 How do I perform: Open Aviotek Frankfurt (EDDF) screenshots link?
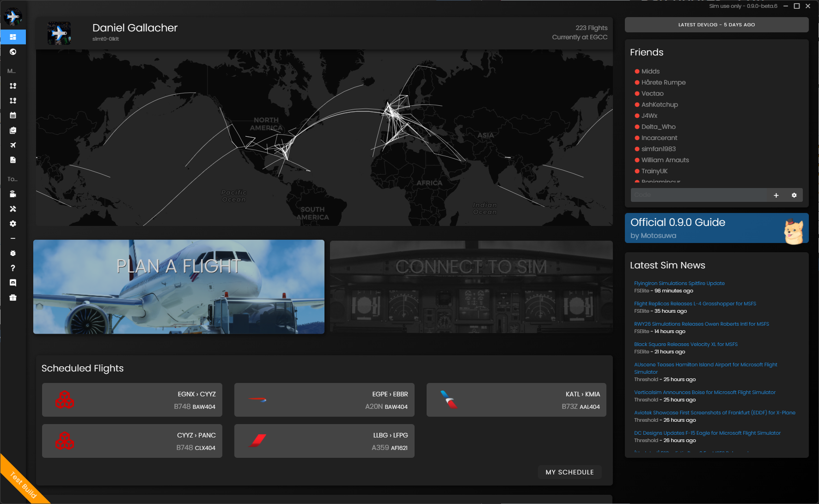pos(715,413)
